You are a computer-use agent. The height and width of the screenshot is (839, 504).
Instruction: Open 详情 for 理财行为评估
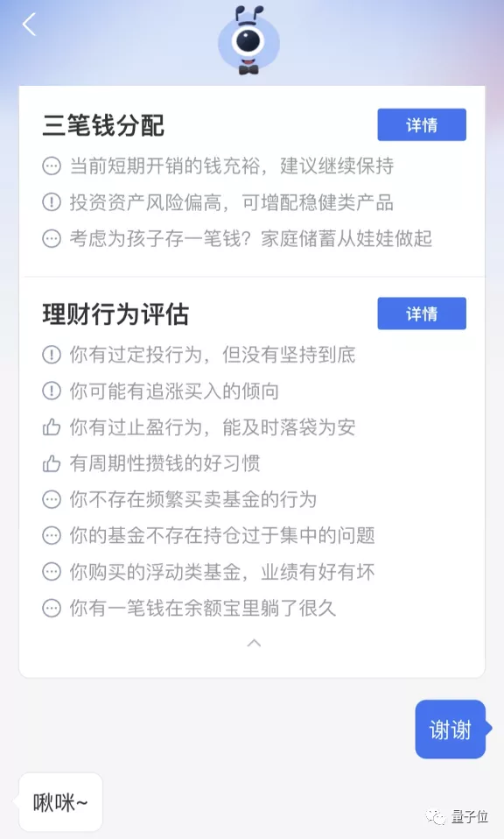[421, 314]
